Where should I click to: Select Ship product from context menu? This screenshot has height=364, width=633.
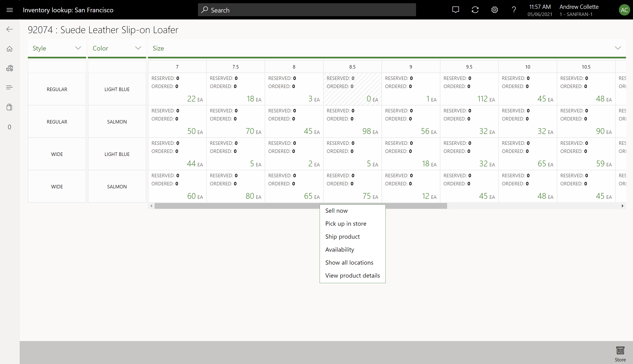[343, 236]
